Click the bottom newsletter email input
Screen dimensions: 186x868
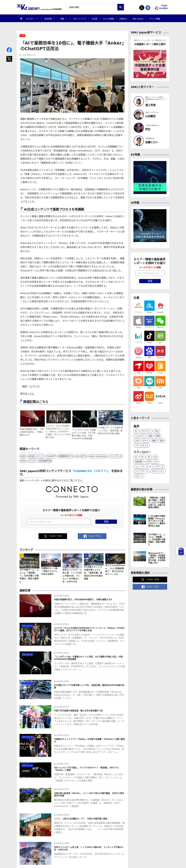pos(59,522)
